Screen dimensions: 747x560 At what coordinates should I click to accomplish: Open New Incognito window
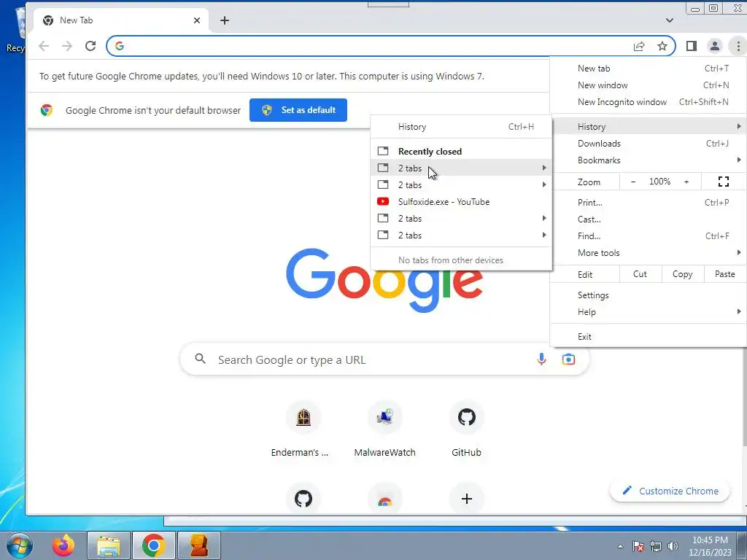[648, 102]
